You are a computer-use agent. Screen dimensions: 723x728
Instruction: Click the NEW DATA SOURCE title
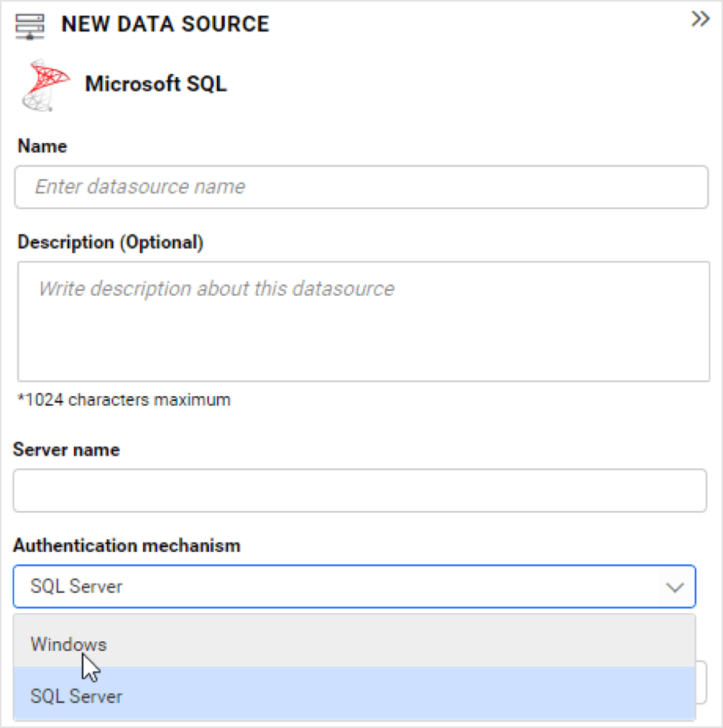(164, 24)
